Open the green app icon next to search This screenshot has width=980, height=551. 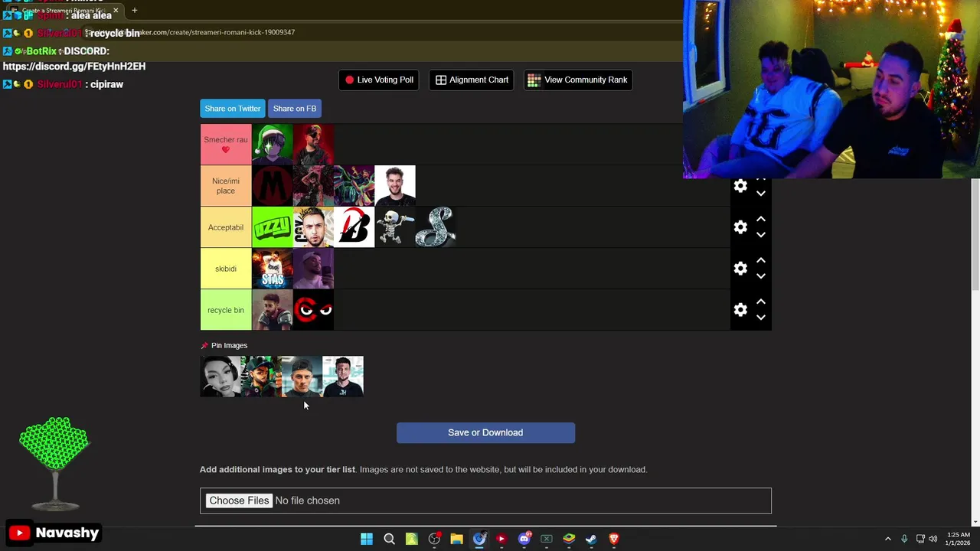tap(411, 539)
